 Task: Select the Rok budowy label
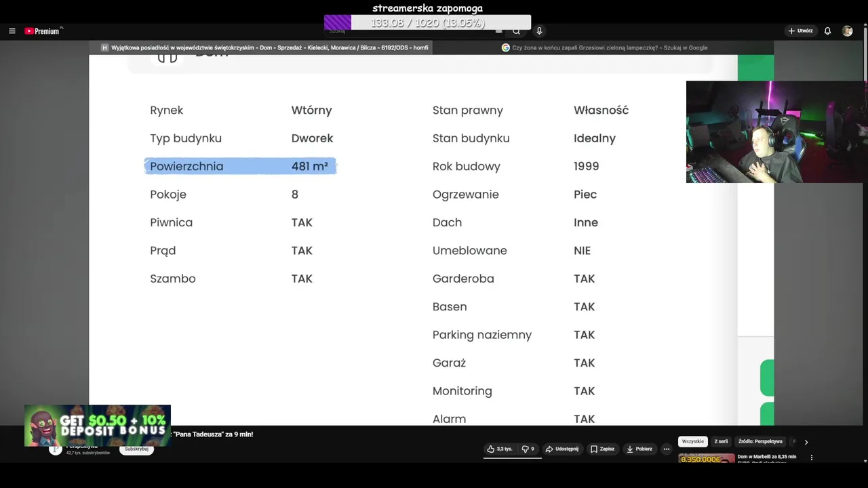[x=467, y=166]
